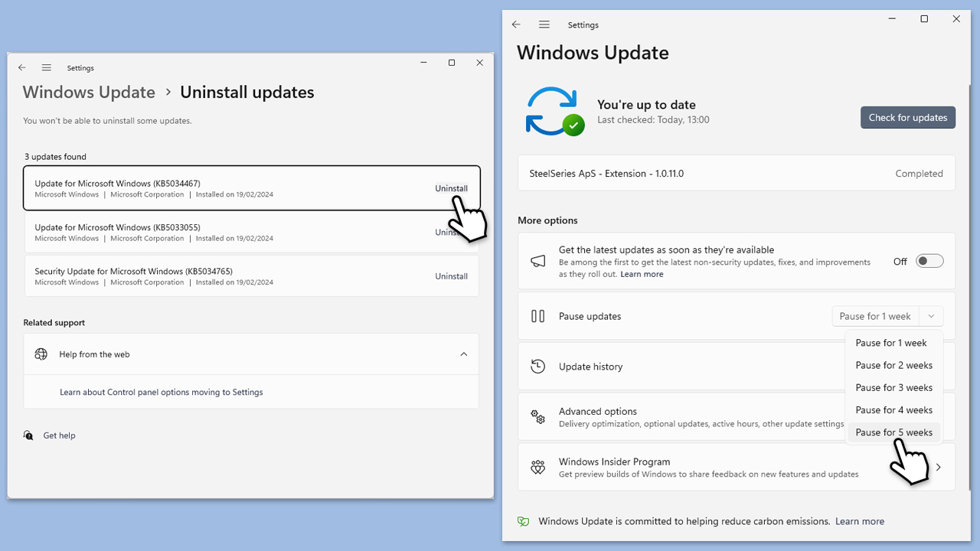This screenshot has width=980, height=551.
Task: Minimize the Uninstall updates window
Action: [424, 63]
